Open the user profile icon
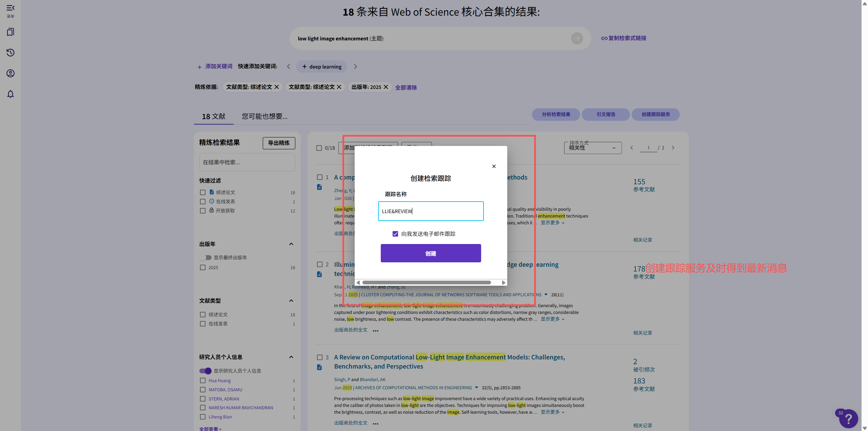The height and width of the screenshot is (431, 868). pos(11,73)
